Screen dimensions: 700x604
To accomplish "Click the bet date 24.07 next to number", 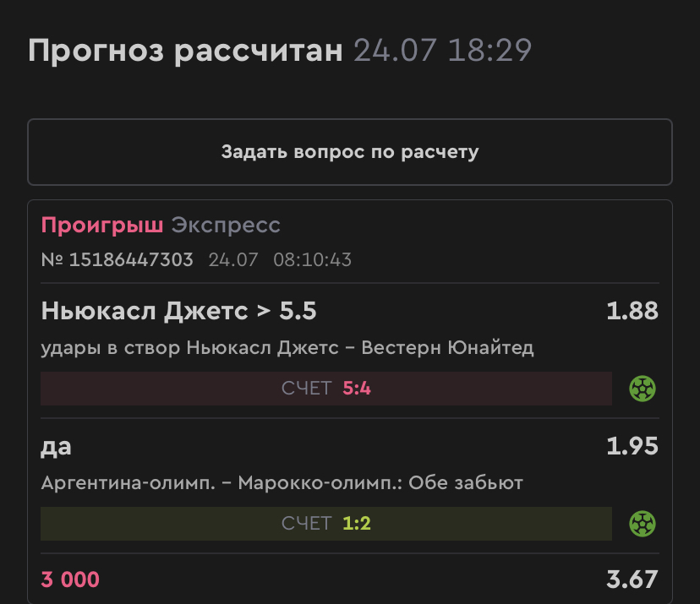I will [x=233, y=259].
